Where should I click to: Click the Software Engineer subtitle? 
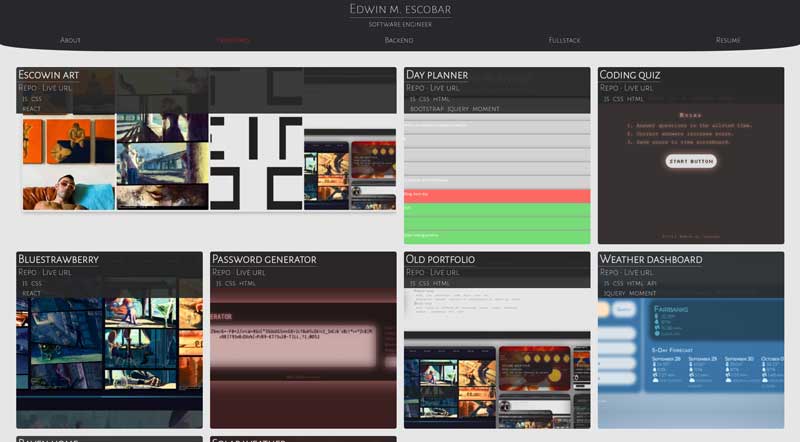pyautogui.click(x=400, y=24)
